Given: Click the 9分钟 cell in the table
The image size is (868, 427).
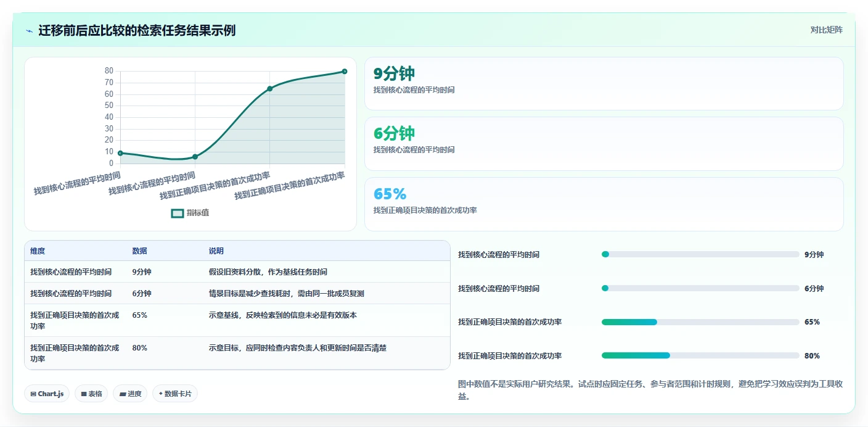Looking at the screenshot, I should (x=142, y=272).
